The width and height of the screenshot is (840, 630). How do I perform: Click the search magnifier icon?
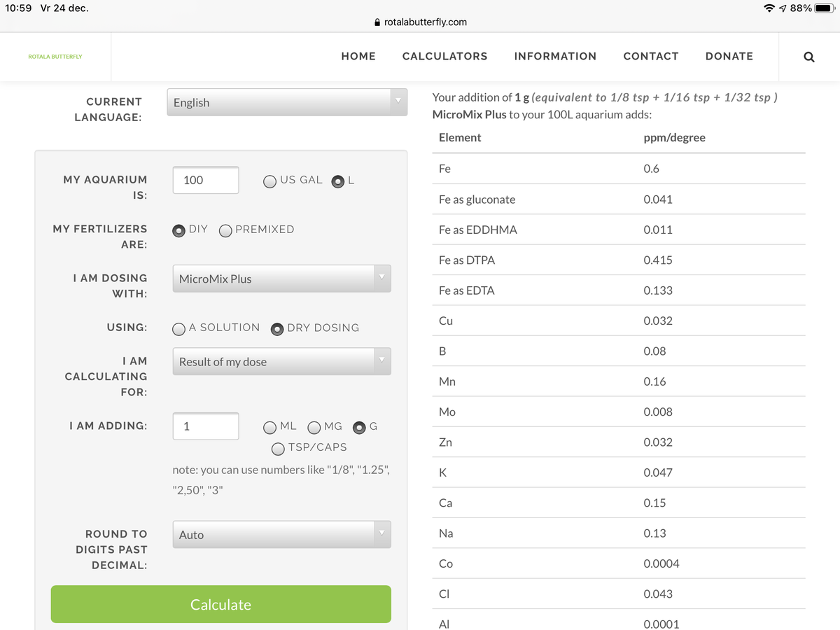(808, 57)
